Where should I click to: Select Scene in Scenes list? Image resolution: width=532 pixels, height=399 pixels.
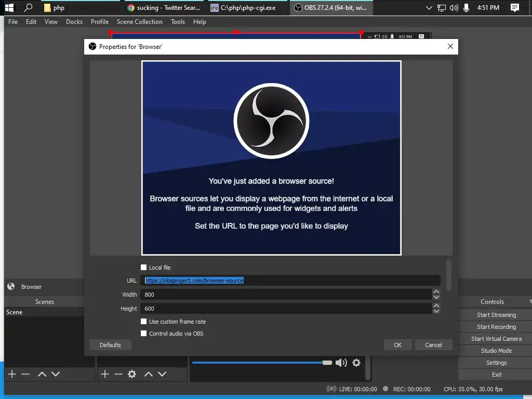(x=44, y=312)
